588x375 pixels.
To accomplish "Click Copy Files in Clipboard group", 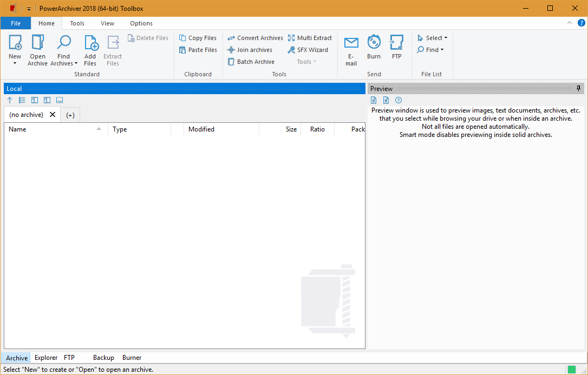I will 198,38.
